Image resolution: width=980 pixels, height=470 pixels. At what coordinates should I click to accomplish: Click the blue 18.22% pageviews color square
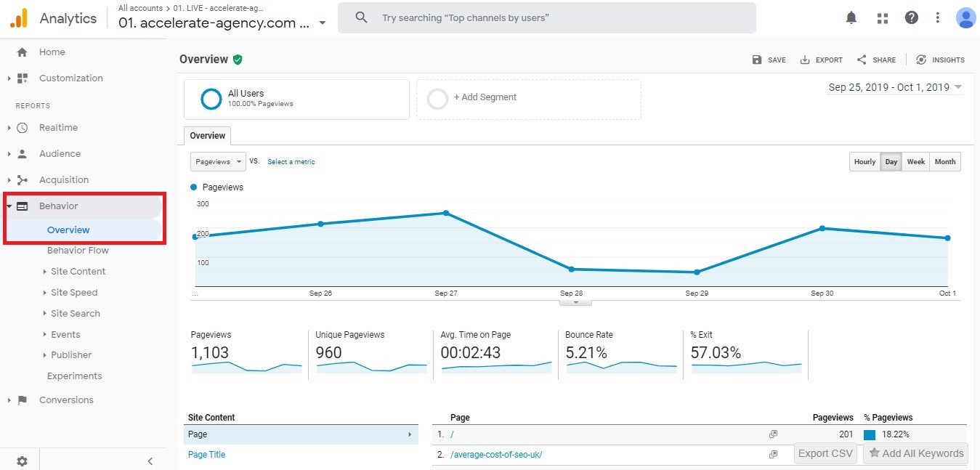click(x=870, y=435)
